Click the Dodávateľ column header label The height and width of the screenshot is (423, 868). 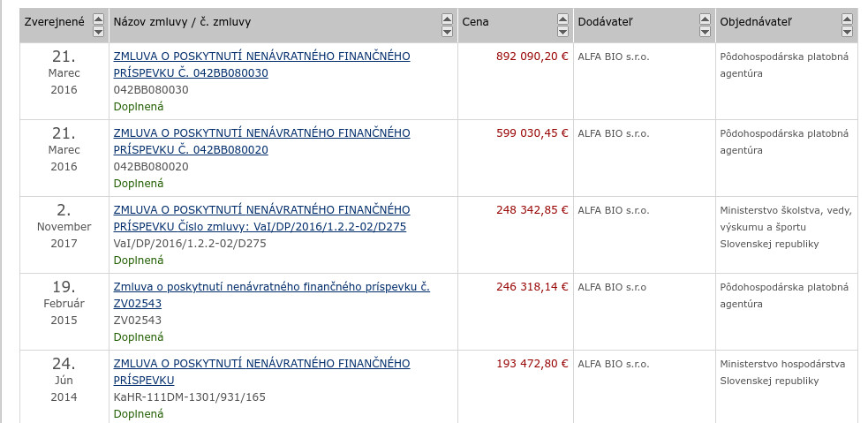606,20
